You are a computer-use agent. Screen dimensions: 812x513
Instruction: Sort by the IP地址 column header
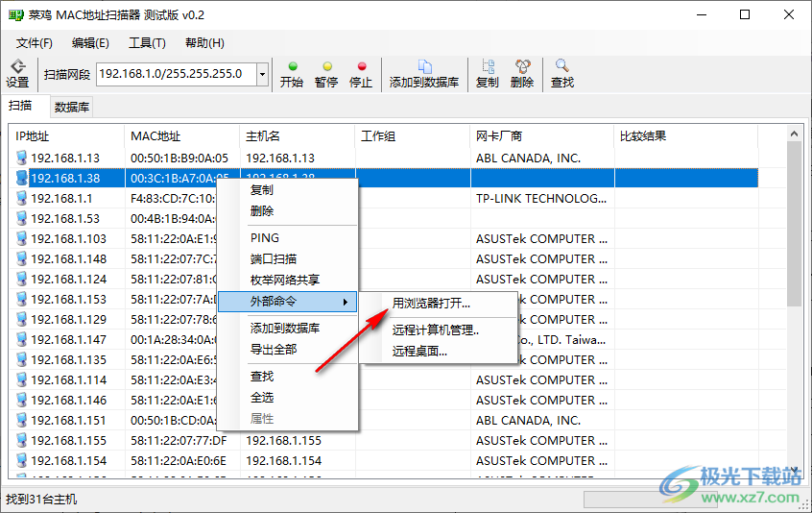(x=67, y=135)
